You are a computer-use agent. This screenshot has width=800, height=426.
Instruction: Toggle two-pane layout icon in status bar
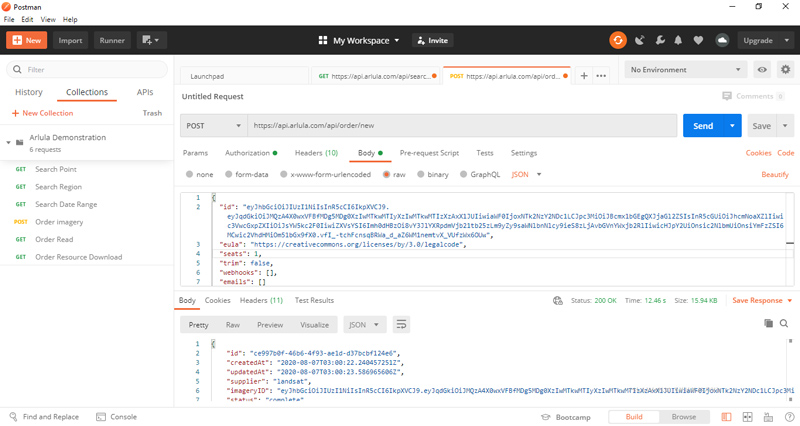tap(747, 417)
